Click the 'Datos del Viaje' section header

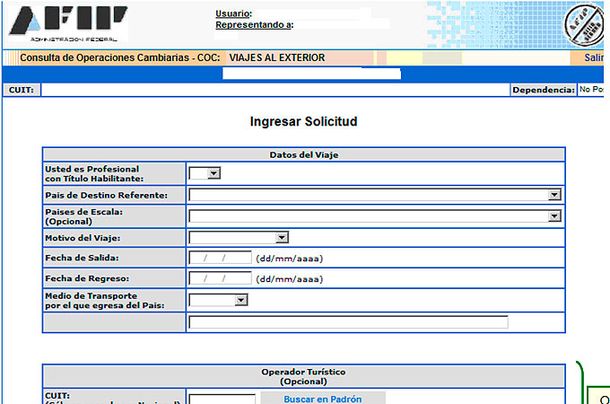[303, 155]
